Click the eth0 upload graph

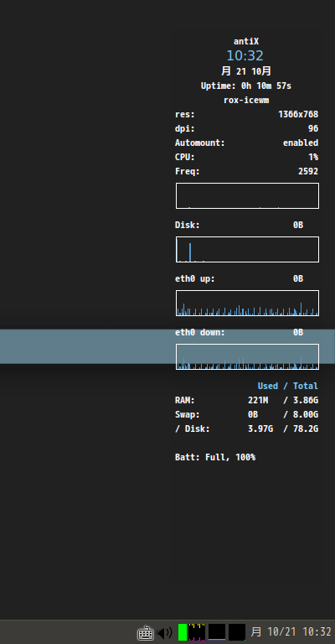click(x=247, y=303)
